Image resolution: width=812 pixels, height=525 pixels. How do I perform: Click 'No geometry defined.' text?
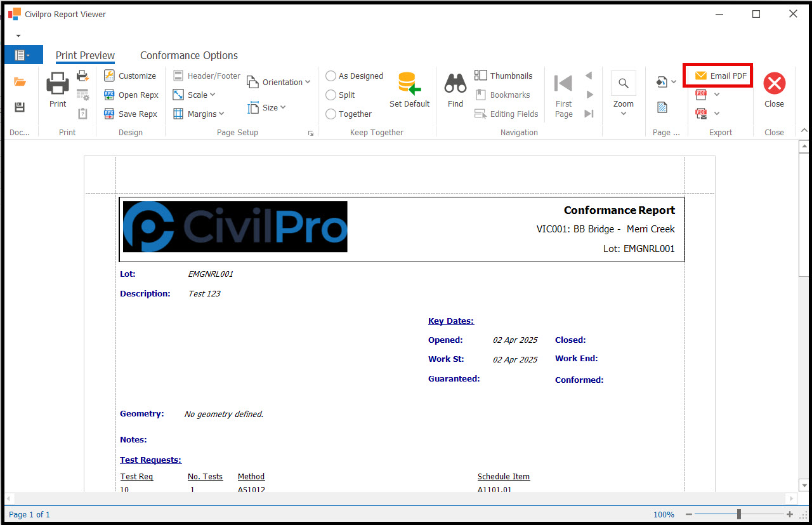click(x=224, y=415)
